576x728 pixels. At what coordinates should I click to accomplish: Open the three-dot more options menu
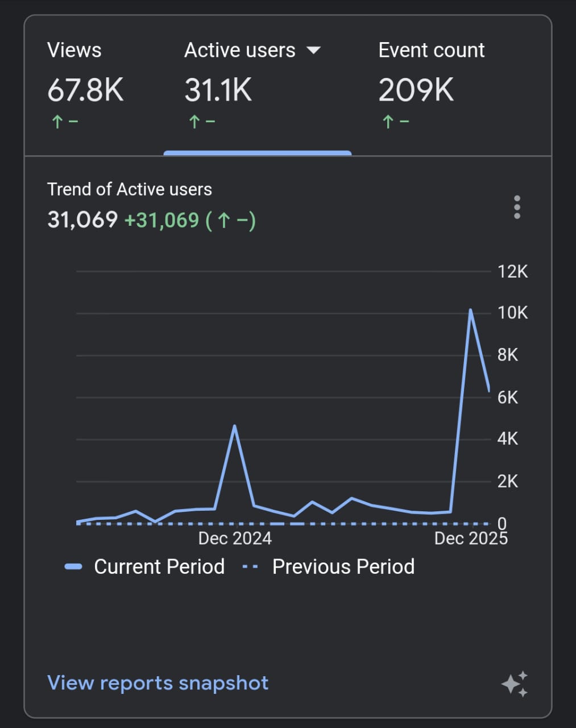(x=516, y=208)
